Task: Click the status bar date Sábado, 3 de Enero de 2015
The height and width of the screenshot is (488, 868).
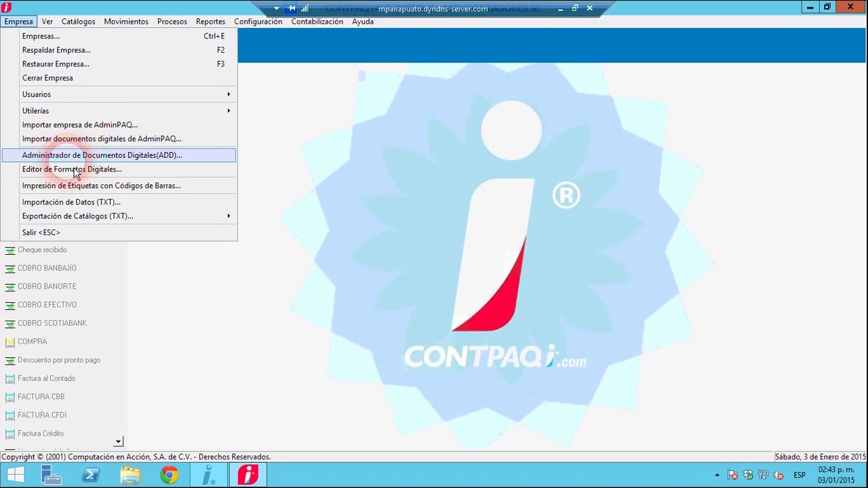Action: click(x=821, y=457)
